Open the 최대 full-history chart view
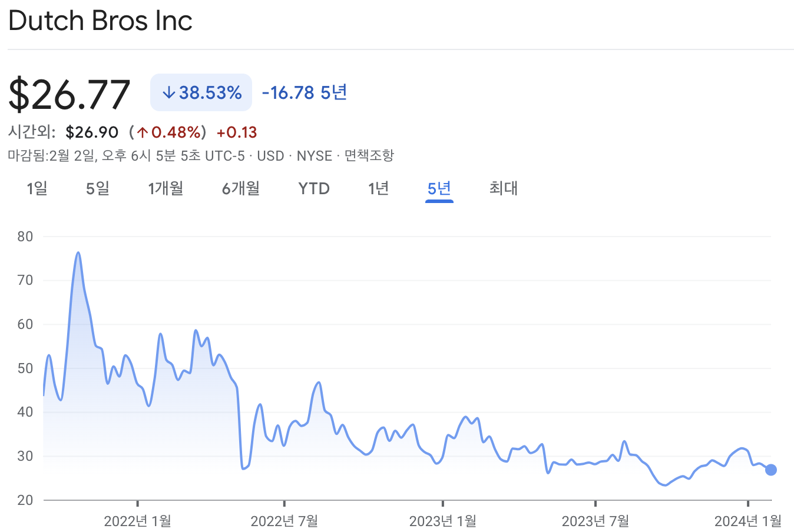The height and width of the screenshot is (532, 794). pyautogui.click(x=503, y=188)
